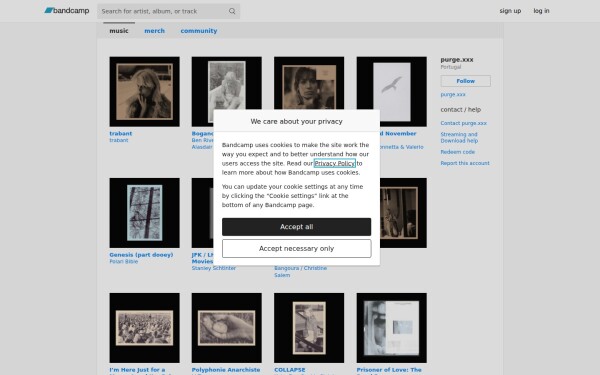
Task: Click the Prisoner of Love title link
Action: 389,370
